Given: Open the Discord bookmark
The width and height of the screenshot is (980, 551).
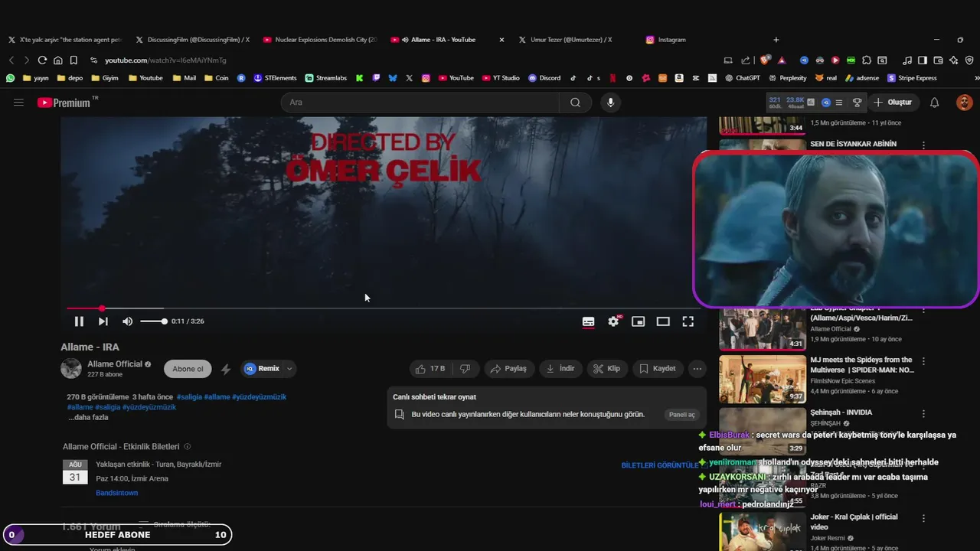Looking at the screenshot, I should (x=544, y=78).
